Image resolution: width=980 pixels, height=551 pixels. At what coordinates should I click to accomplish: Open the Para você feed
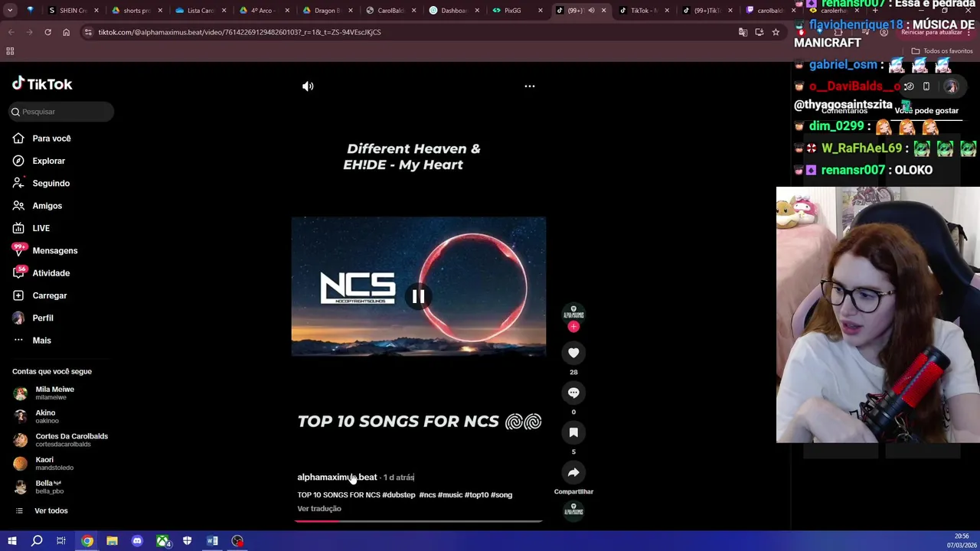pos(51,139)
